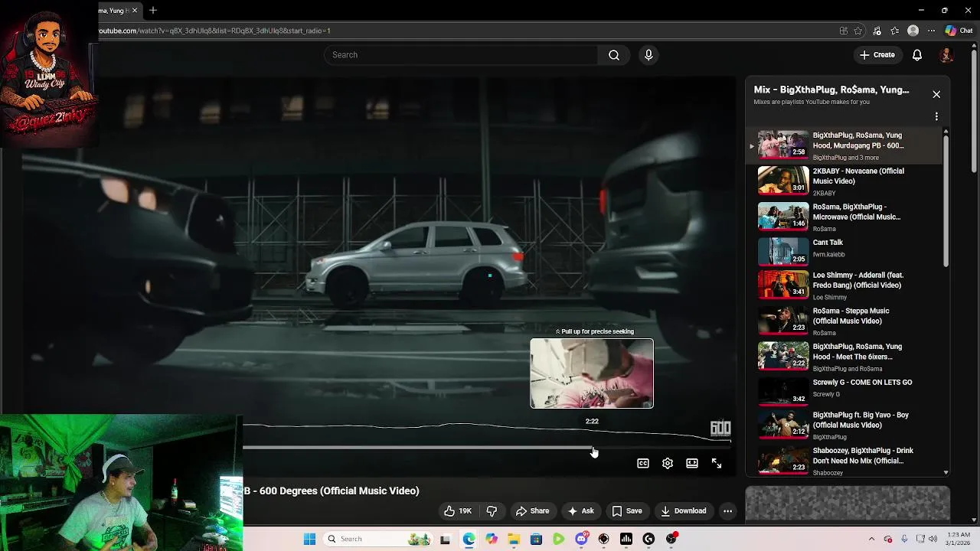Close the current browser tab
Image resolution: width=980 pixels, height=551 pixels.
(x=135, y=11)
